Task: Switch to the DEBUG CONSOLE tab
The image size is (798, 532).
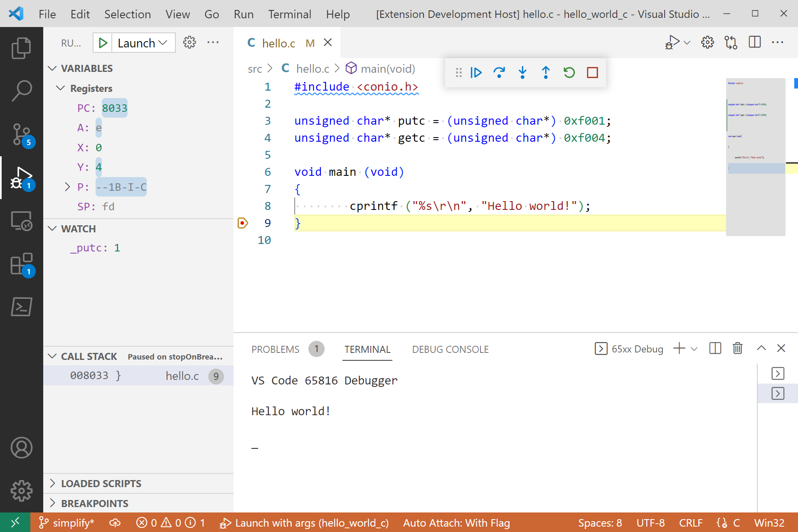Action: pos(450,350)
